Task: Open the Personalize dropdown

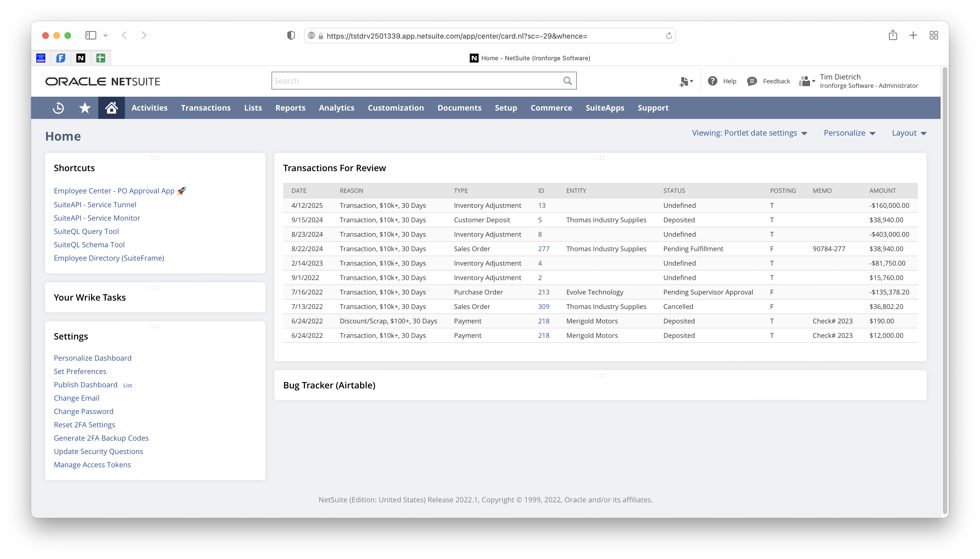Action: (x=849, y=133)
